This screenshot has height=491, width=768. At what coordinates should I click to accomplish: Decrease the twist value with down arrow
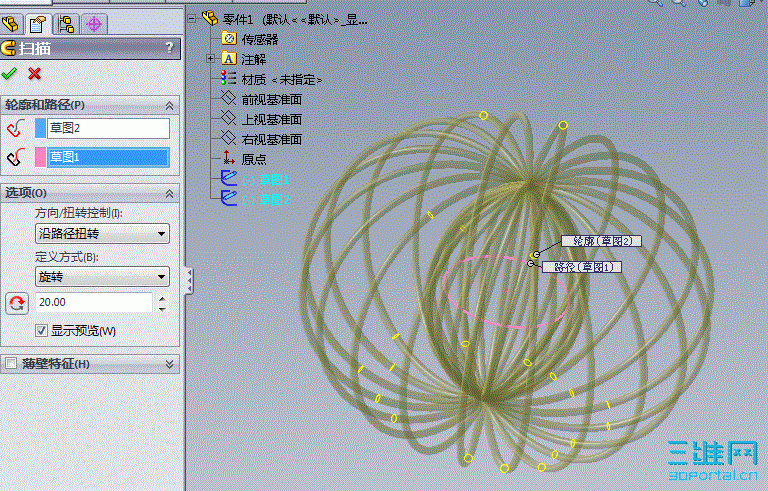pyautogui.click(x=163, y=308)
